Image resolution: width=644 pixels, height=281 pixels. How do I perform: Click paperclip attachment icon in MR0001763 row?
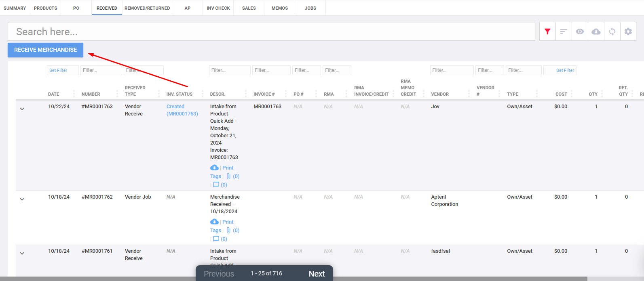(x=228, y=176)
